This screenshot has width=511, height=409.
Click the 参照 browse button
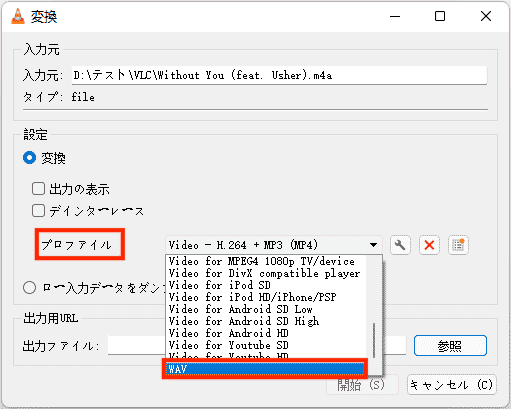[x=450, y=346]
